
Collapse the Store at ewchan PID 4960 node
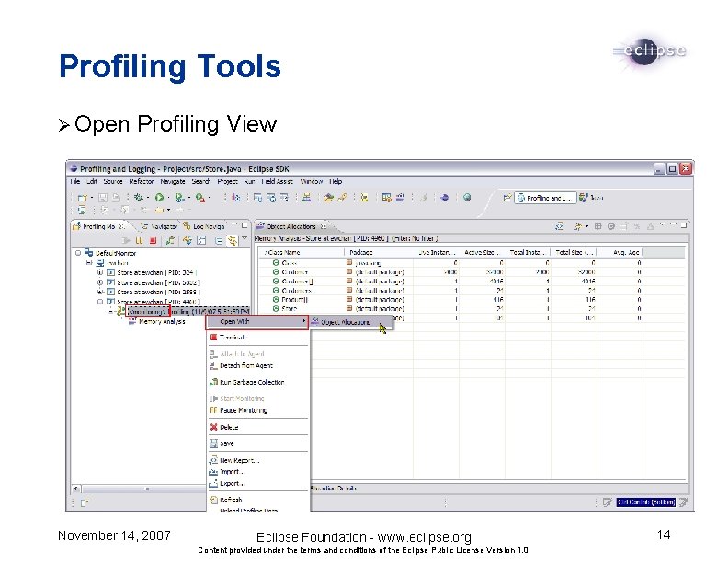pyautogui.click(x=100, y=302)
